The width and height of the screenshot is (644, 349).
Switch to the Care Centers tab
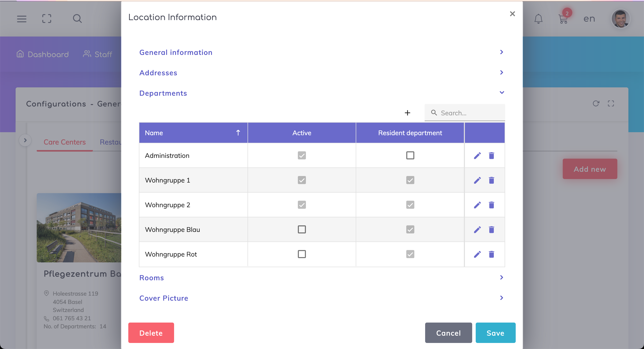click(65, 142)
